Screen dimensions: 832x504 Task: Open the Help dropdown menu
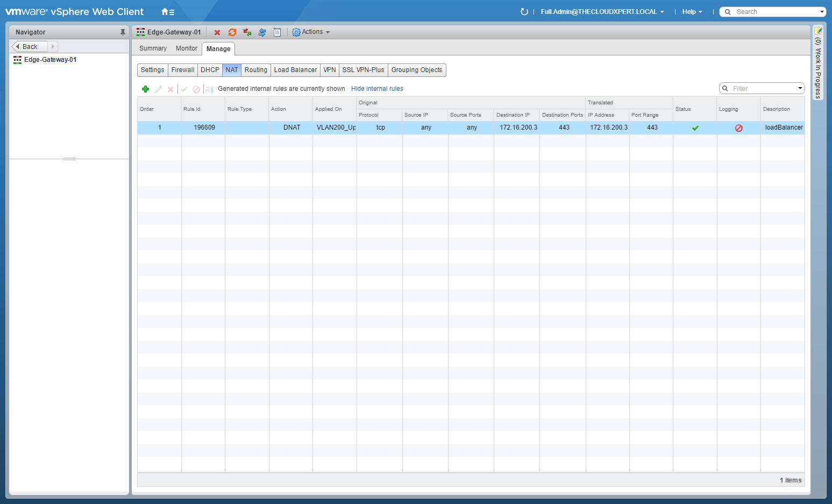pos(692,12)
